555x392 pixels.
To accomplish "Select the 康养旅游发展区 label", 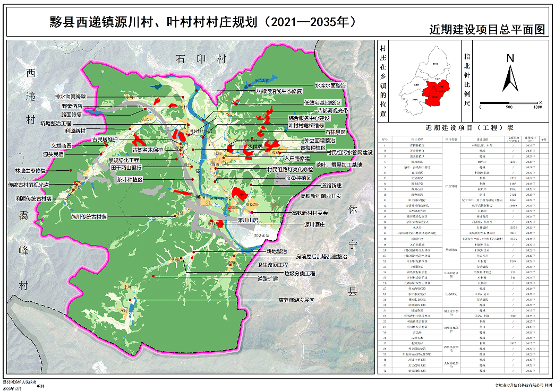I will pyautogui.click(x=297, y=300).
